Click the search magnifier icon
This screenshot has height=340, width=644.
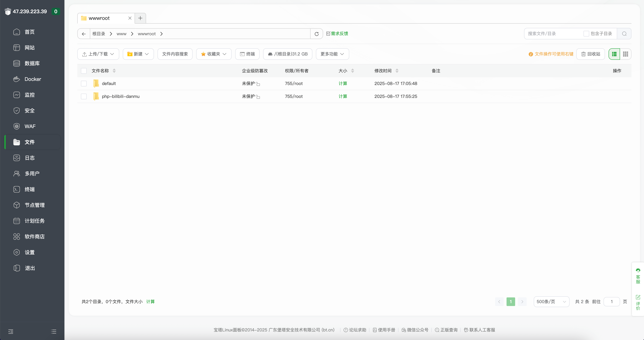pyautogui.click(x=624, y=34)
